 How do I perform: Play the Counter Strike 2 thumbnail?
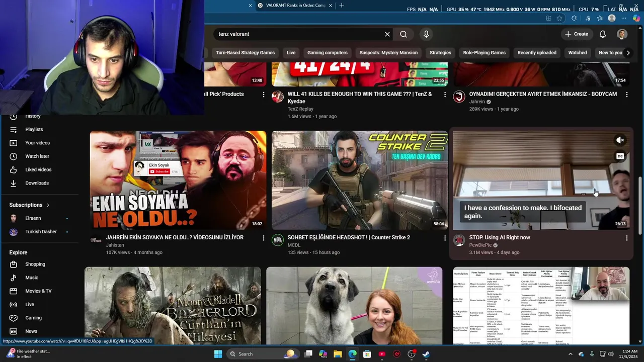pyautogui.click(x=360, y=180)
